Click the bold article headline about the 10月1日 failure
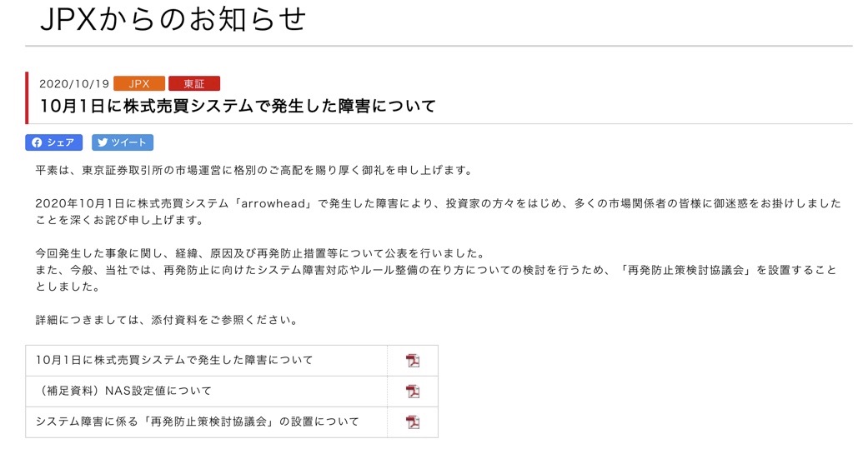 pos(238,107)
